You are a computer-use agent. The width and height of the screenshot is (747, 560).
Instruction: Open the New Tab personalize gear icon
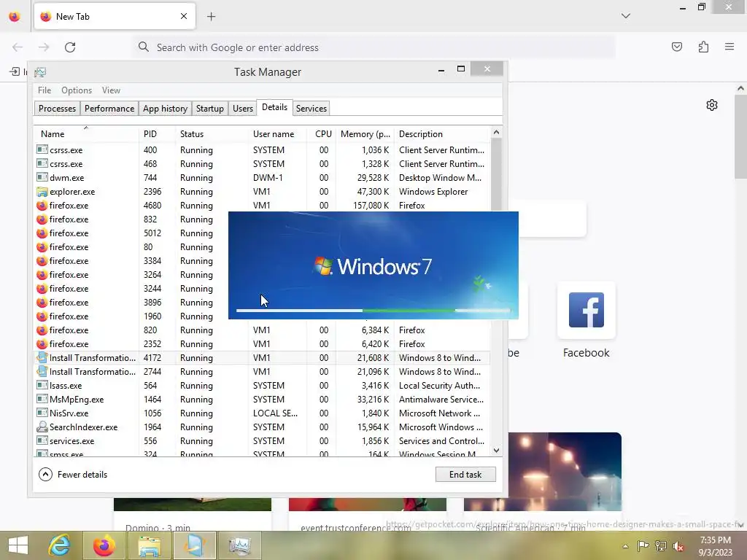point(712,105)
